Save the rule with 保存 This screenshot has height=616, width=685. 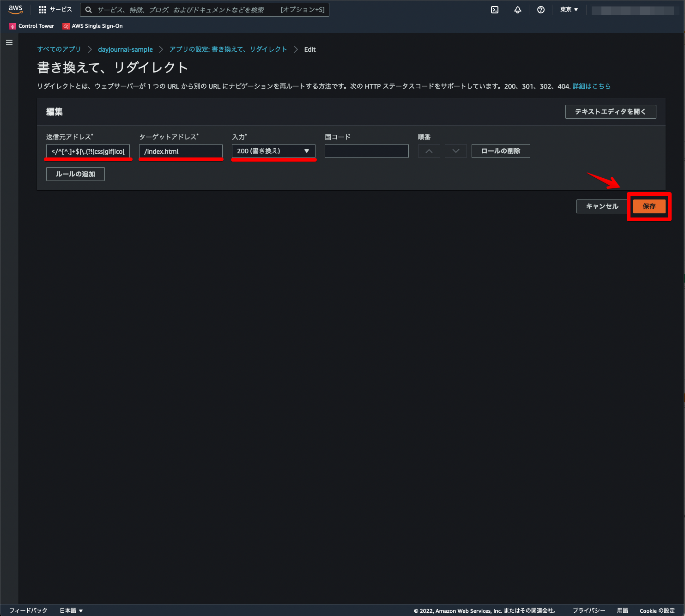click(649, 206)
